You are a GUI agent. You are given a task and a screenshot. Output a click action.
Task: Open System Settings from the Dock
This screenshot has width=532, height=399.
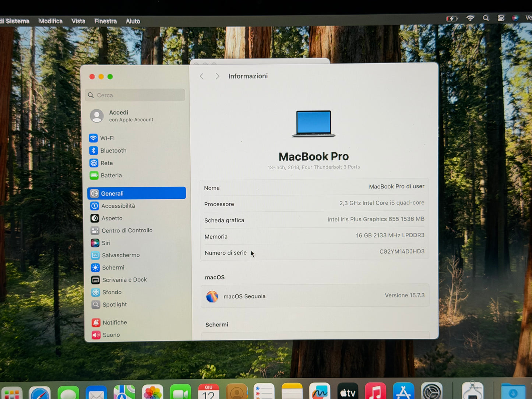[x=431, y=391]
